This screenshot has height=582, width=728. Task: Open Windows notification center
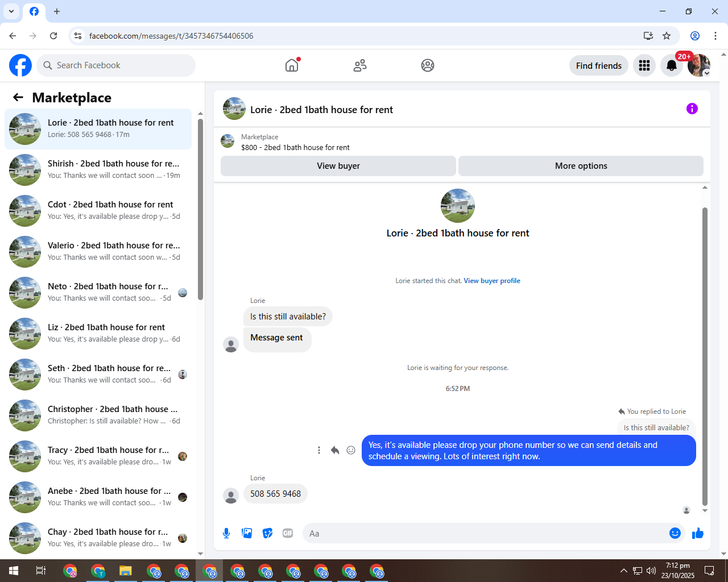coord(709,571)
